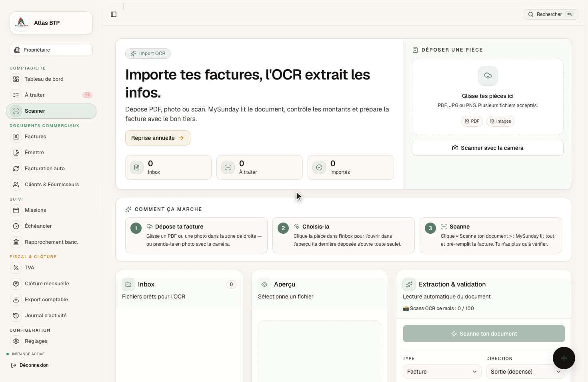Navigate to Clôture mensuelle
The height and width of the screenshot is (382, 588).
[51, 284]
